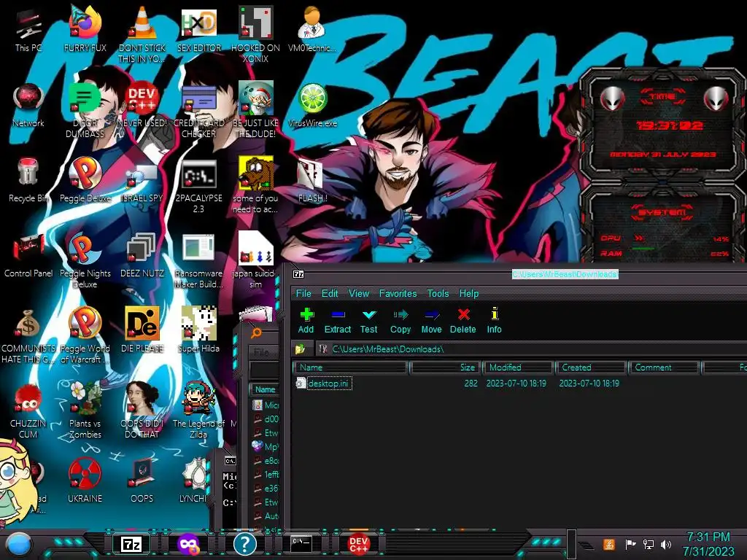Open the Edit menu in 7-Zip
Screen dimensions: 747x560
point(330,293)
